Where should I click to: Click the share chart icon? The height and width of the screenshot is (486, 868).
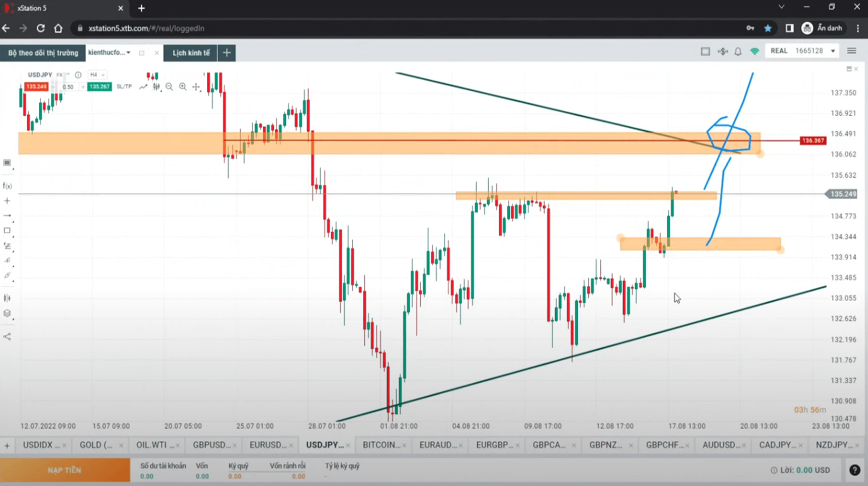(x=7, y=336)
